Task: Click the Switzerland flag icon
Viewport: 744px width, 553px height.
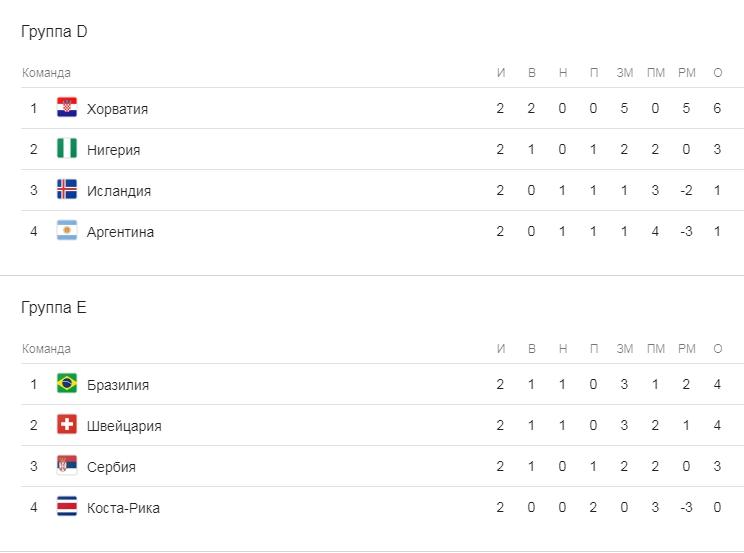Action: (67, 425)
